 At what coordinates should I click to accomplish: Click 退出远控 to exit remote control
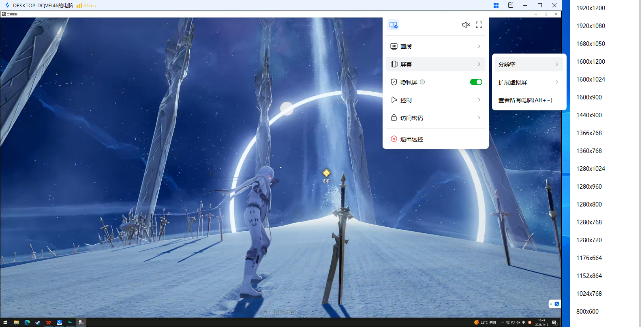pos(411,139)
